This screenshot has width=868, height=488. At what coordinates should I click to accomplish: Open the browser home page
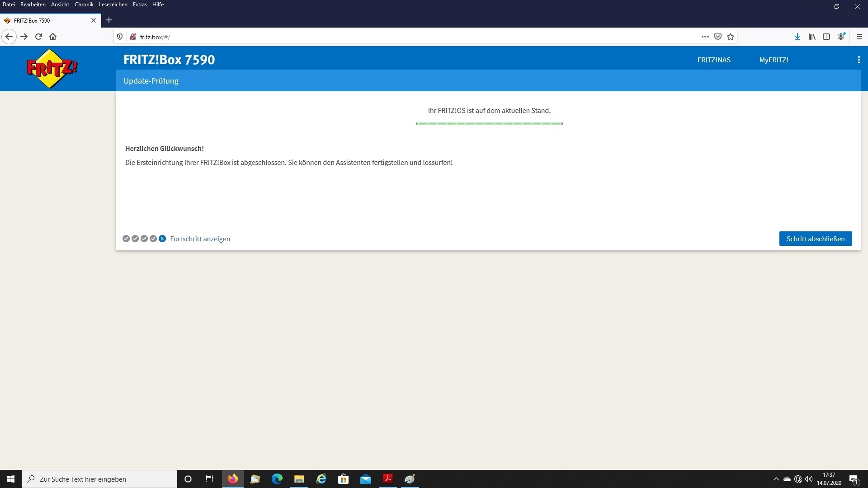tap(53, 37)
